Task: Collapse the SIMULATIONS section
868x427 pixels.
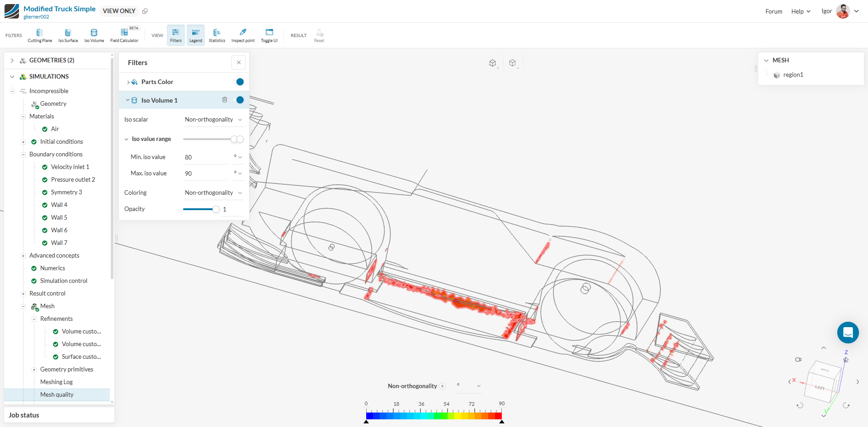Action: [12, 76]
